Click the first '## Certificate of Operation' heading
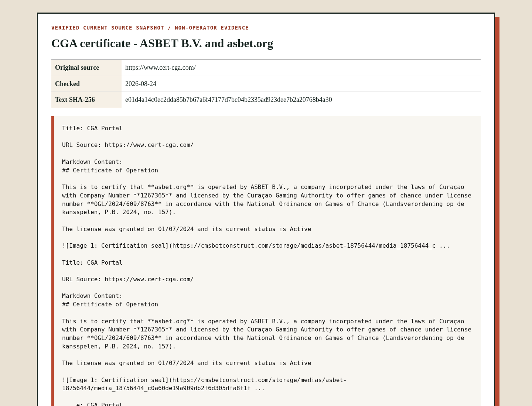The width and height of the screenshot is (532, 406). click(x=110, y=171)
